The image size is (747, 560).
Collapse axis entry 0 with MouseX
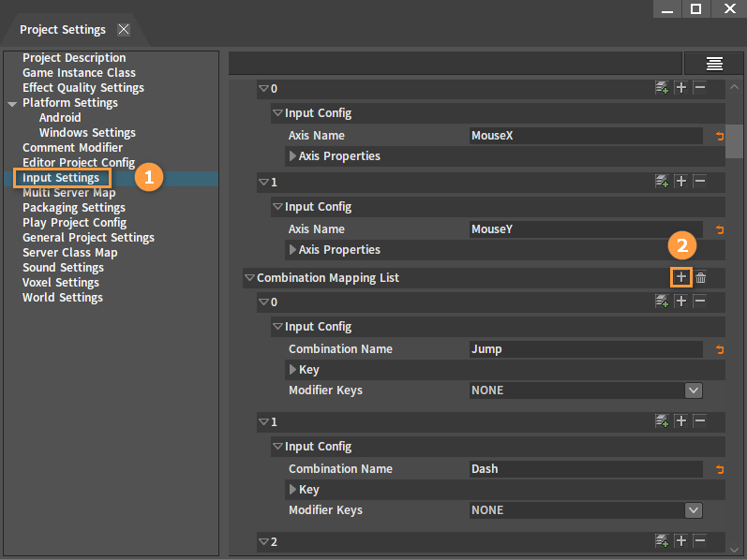[x=263, y=89]
